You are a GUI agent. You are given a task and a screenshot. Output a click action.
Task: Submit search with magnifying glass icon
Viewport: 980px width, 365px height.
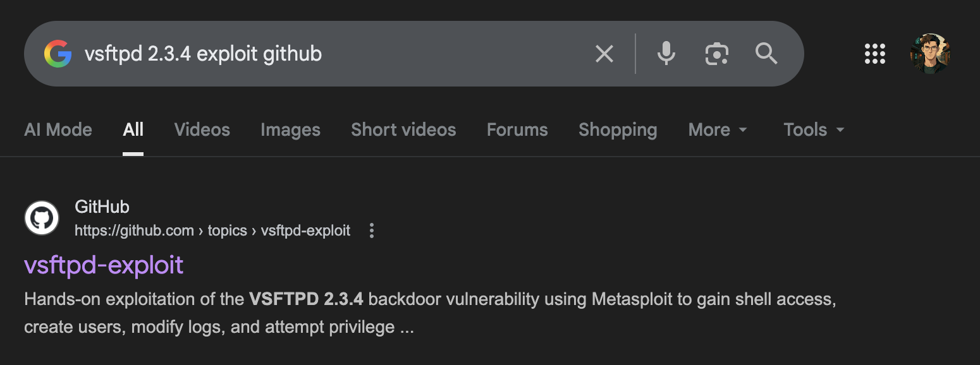tap(766, 54)
